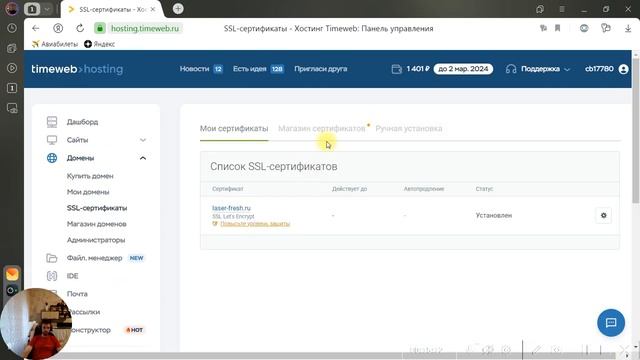This screenshot has height=360, width=640.
Task: Open the browser extensions icon
Action: 606,28
